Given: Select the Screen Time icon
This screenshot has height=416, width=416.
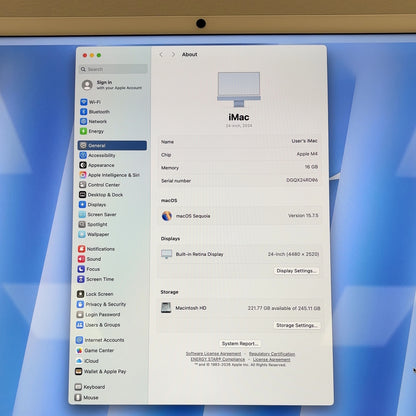Looking at the screenshot, I should [81, 279].
